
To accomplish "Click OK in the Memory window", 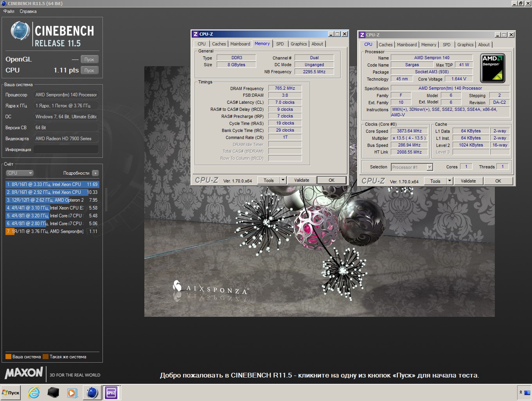I will click(x=331, y=180).
